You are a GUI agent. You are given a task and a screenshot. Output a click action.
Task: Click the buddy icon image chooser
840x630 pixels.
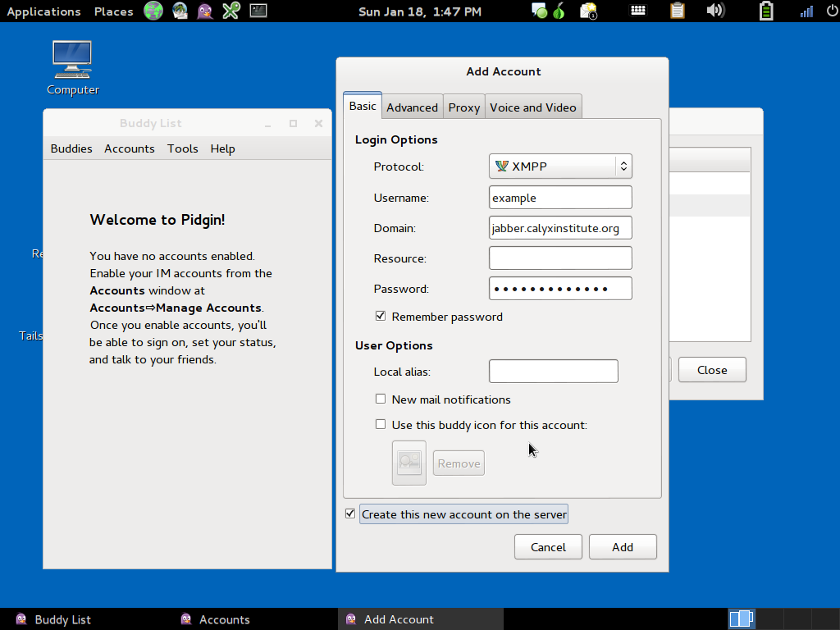click(x=409, y=463)
